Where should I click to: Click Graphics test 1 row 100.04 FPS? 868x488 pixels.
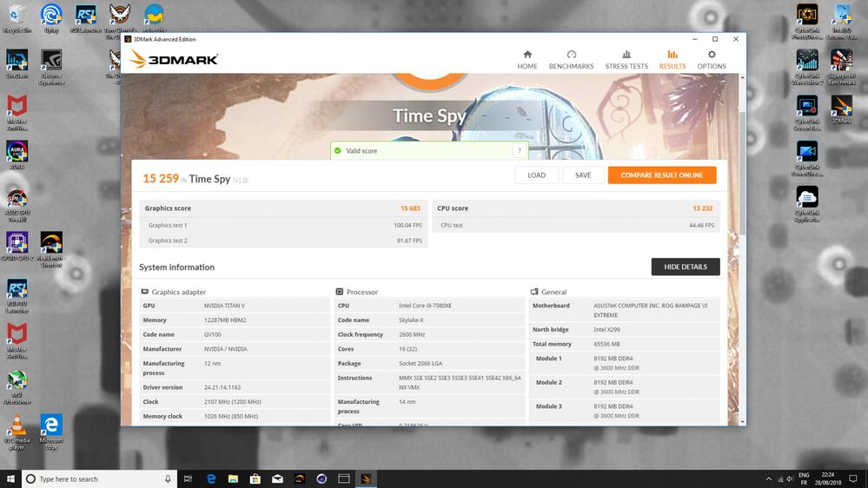283,225
